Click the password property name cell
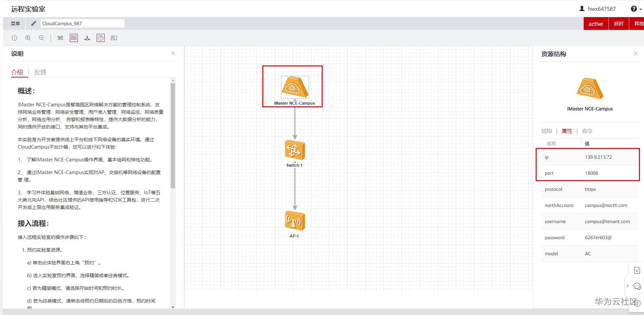Viewport: 644px width, 315px height. tap(554, 238)
